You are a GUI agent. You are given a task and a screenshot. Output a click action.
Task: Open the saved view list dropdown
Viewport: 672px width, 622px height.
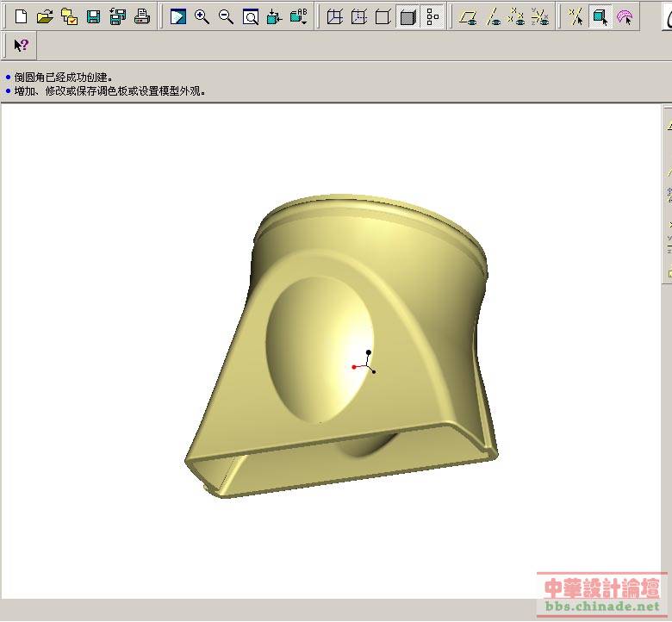tap(299, 16)
